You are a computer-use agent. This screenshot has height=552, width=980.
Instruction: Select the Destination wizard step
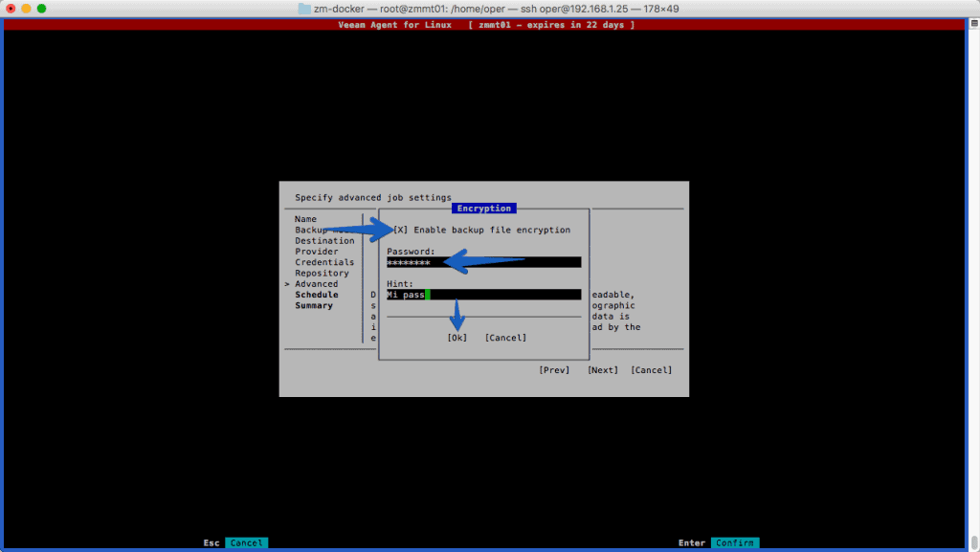point(324,241)
